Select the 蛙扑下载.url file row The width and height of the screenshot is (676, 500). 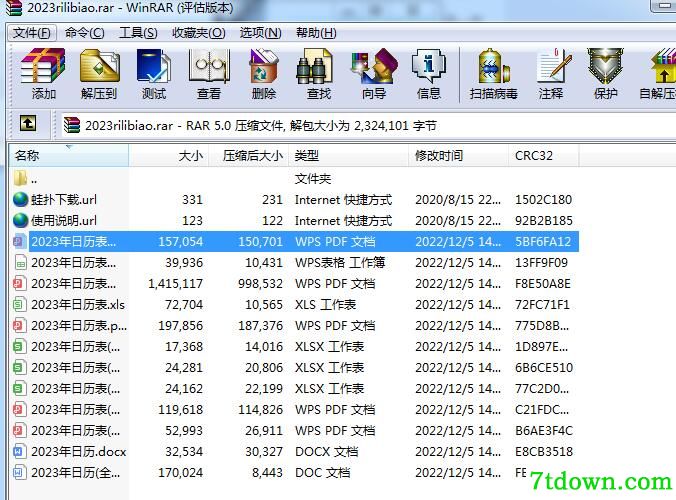pyautogui.click(x=294, y=199)
